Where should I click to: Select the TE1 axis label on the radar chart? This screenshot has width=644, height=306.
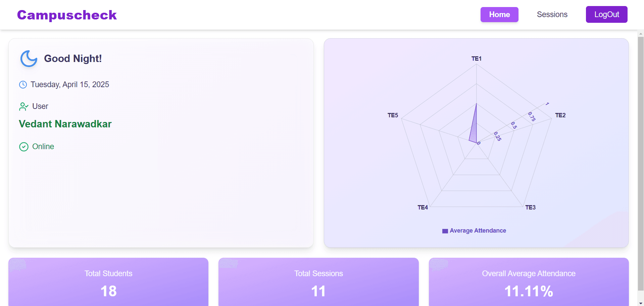click(476, 58)
